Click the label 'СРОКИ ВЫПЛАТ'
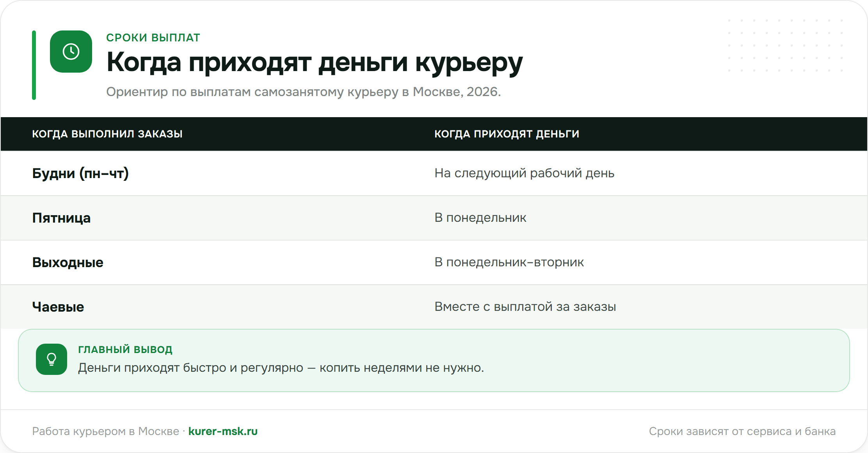 coord(153,37)
